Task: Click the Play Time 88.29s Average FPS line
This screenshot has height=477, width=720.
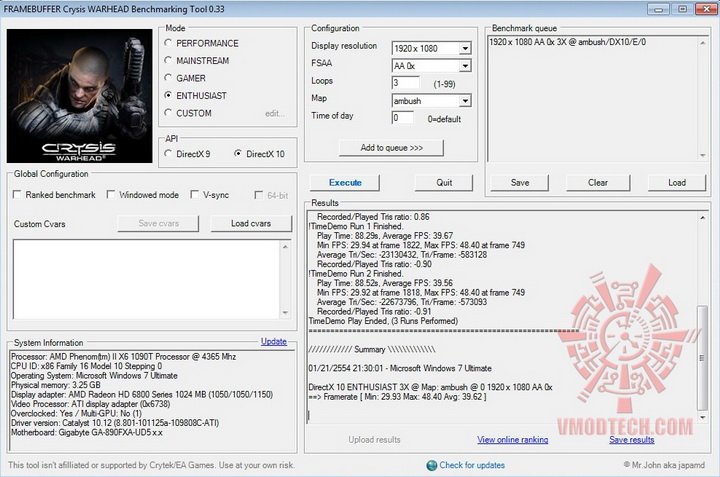Action: click(385, 236)
